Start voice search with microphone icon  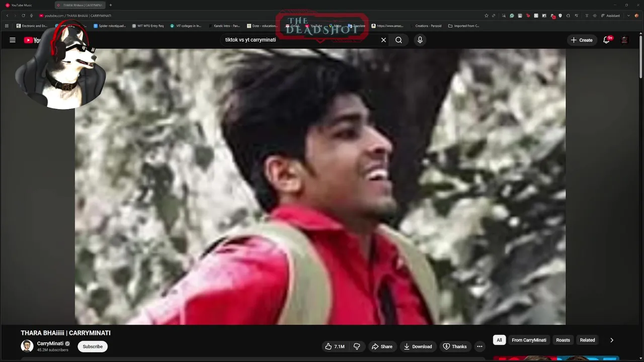point(420,40)
